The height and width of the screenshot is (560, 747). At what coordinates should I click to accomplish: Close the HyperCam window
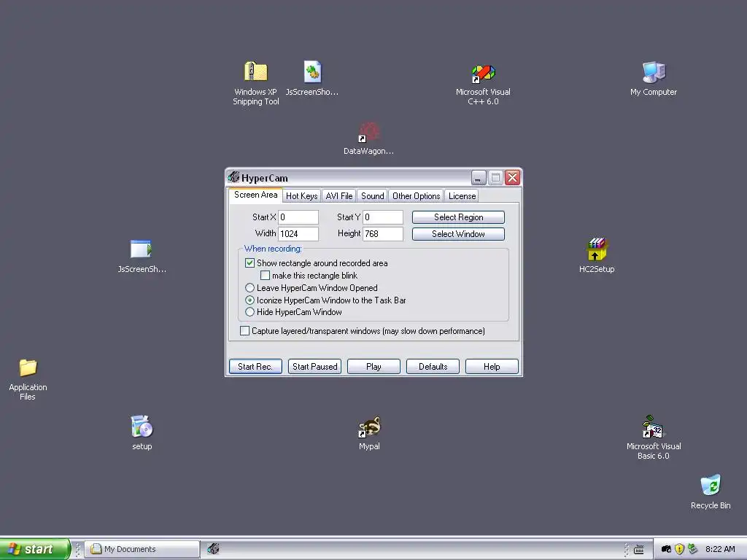(x=513, y=178)
